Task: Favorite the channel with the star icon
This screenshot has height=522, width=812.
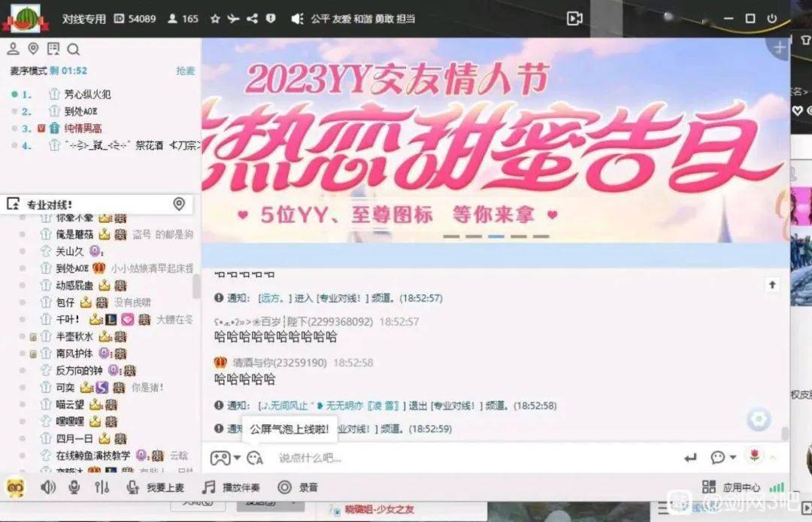Action: 216,19
